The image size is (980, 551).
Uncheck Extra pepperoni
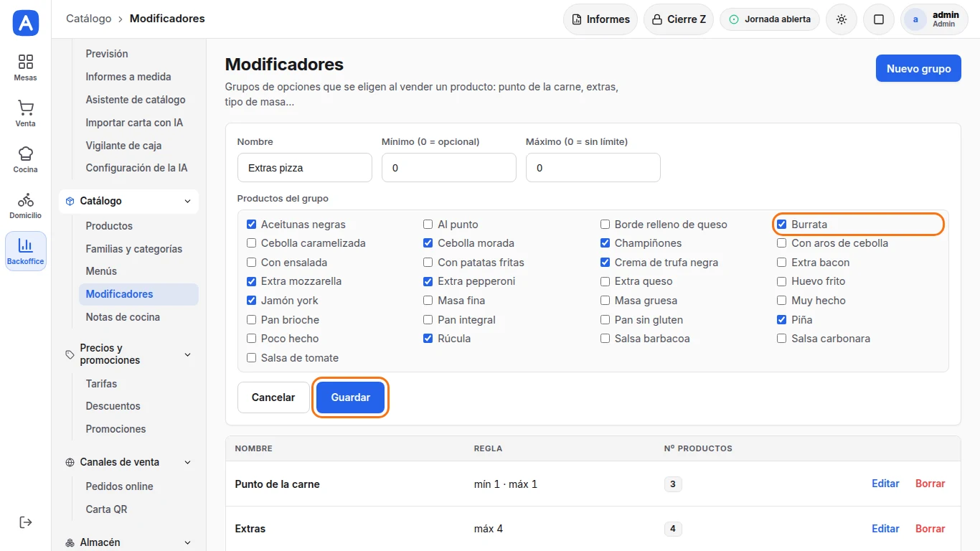coord(428,281)
